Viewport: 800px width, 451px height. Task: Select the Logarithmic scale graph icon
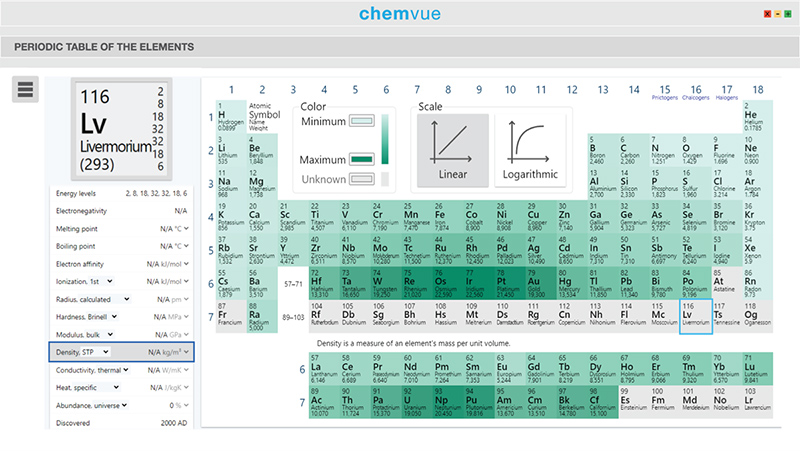coord(530,150)
